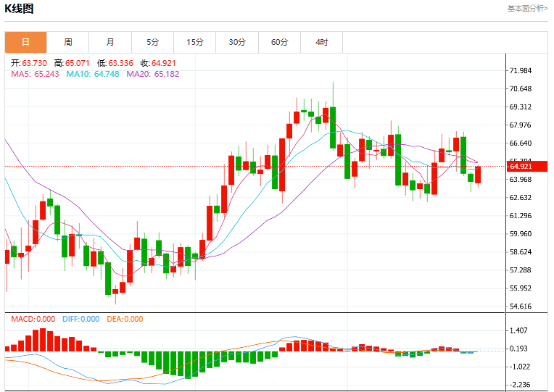Open the 基本面分析 link
554x392 pixels.
527,9
